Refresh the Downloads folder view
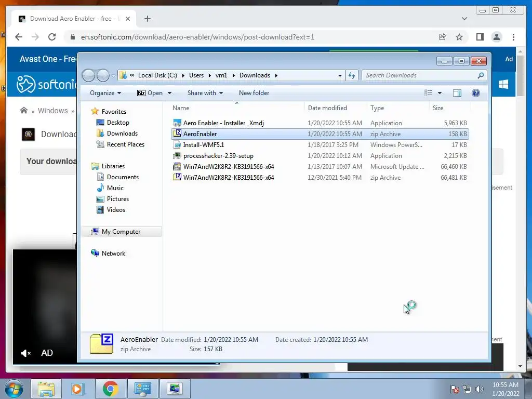532x399 pixels. point(352,75)
